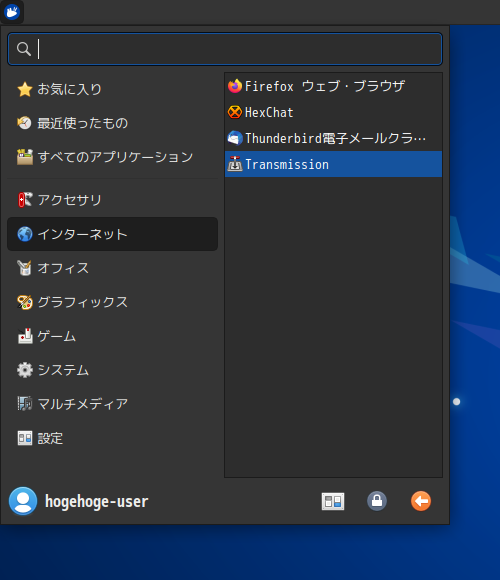The height and width of the screenshot is (580, 500).
Task: Launch Firefox ウェブ・ブラウザ
Action: (333, 86)
